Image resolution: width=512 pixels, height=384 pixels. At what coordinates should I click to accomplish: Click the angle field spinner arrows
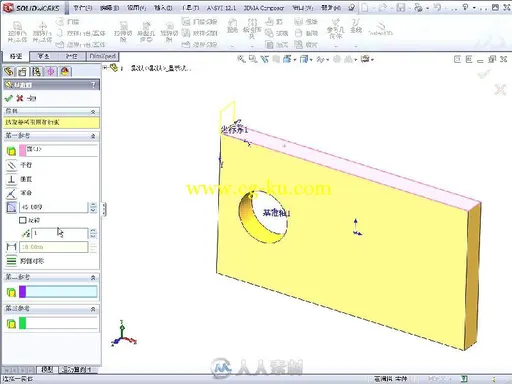(x=93, y=207)
